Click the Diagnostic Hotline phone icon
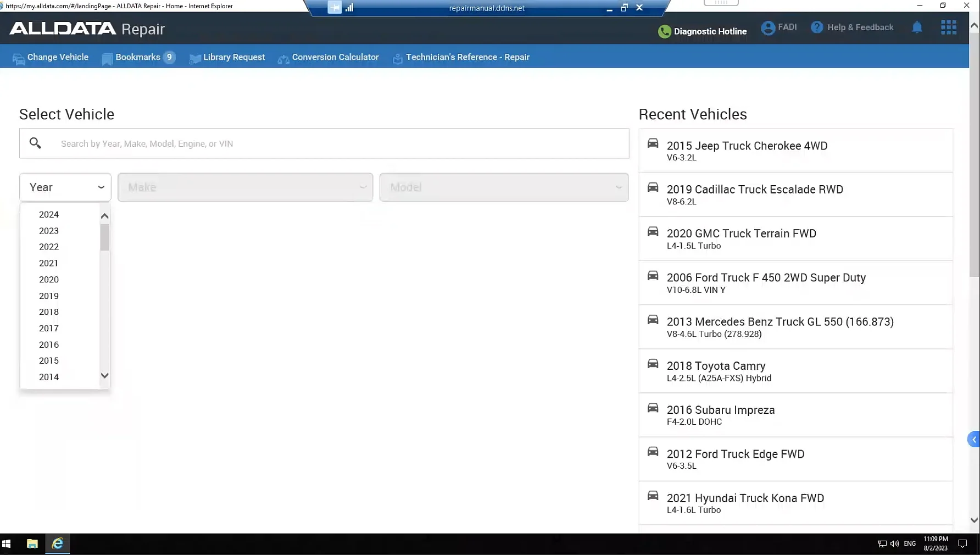 pos(664,31)
